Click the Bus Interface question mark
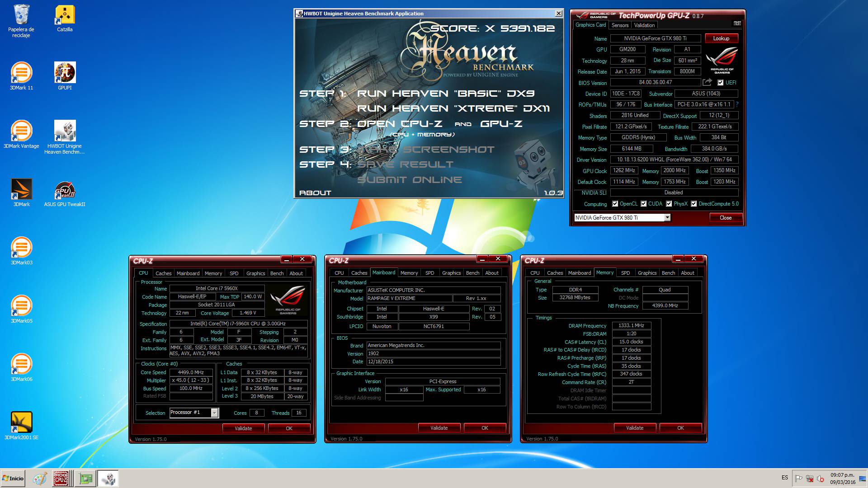The width and height of the screenshot is (868, 488). tap(737, 104)
